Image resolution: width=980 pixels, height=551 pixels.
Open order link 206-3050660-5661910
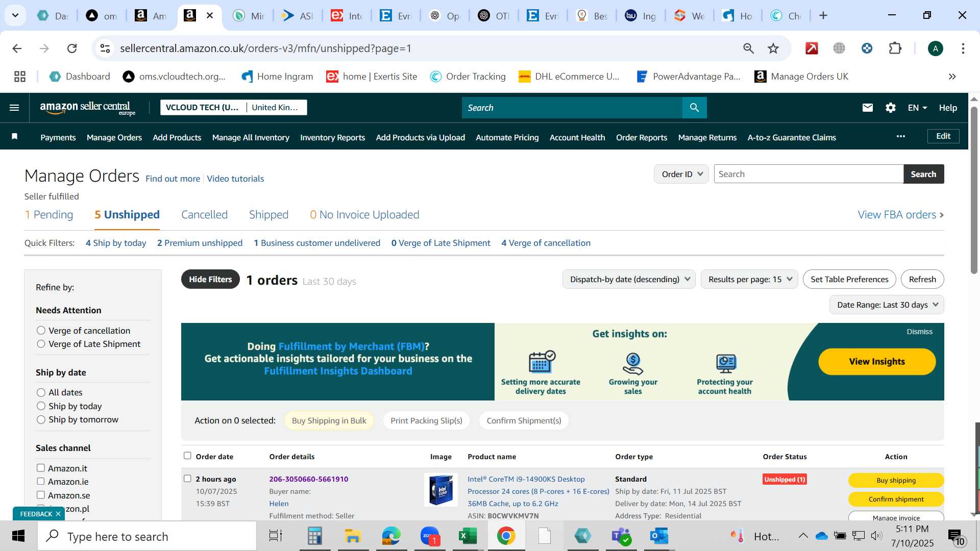pyautogui.click(x=309, y=479)
